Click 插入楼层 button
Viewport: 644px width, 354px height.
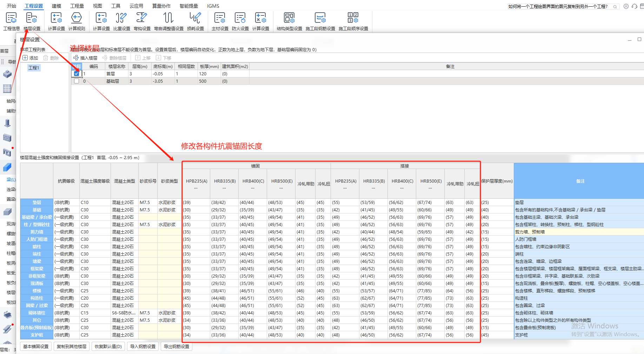pyautogui.click(x=85, y=58)
